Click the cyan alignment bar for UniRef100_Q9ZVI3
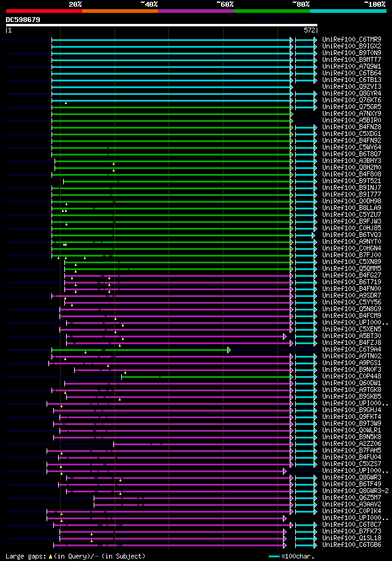 172,87
